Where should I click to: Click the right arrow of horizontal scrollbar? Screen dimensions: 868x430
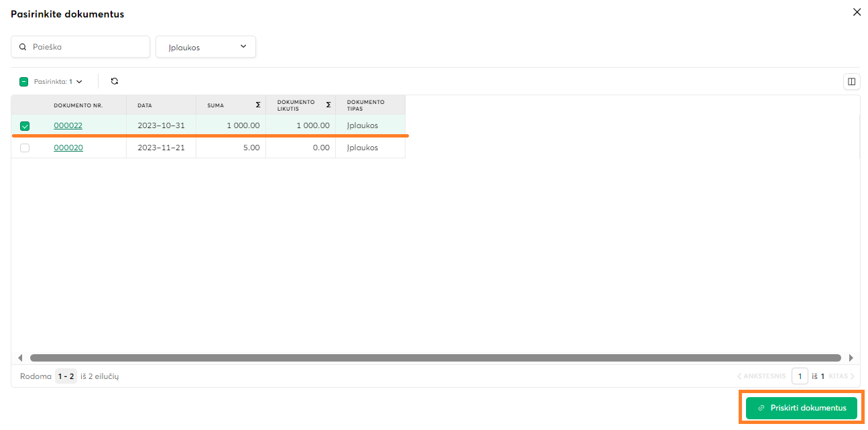(851, 358)
